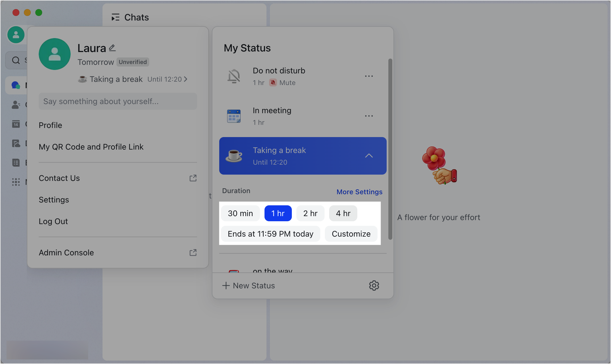Click the search magnifier icon in sidebar
The image size is (611, 364).
(x=16, y=60)
